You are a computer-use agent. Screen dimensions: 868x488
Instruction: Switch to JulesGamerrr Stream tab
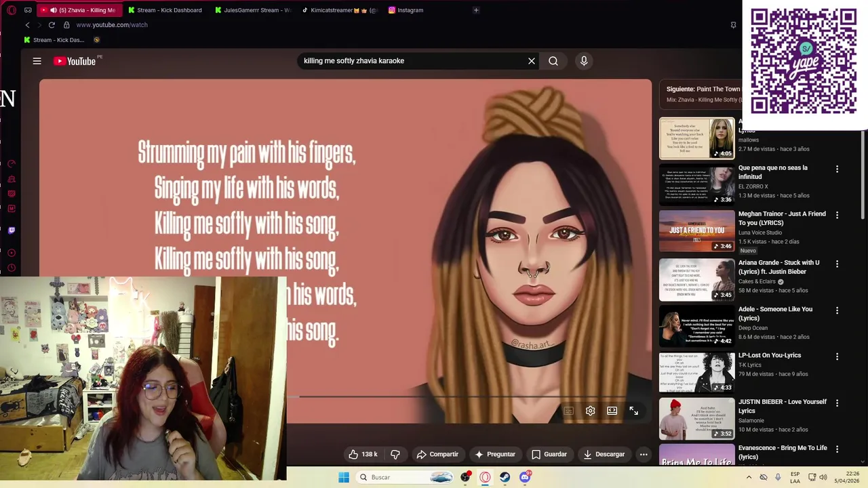(252, 10)
